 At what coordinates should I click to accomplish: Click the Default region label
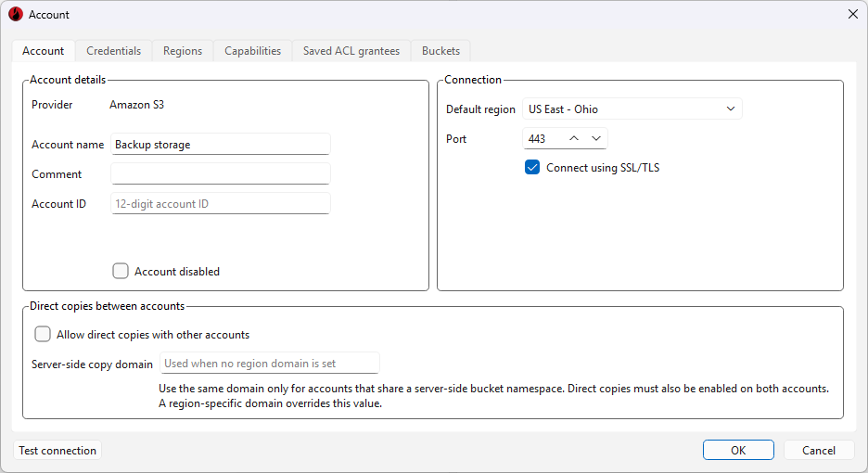480,109
